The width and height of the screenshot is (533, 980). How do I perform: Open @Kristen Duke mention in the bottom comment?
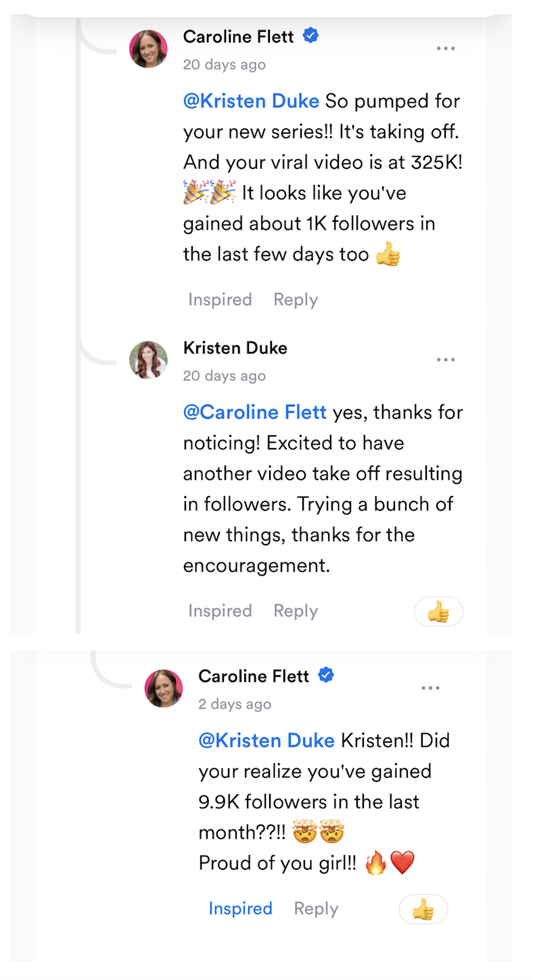point(266,741)
